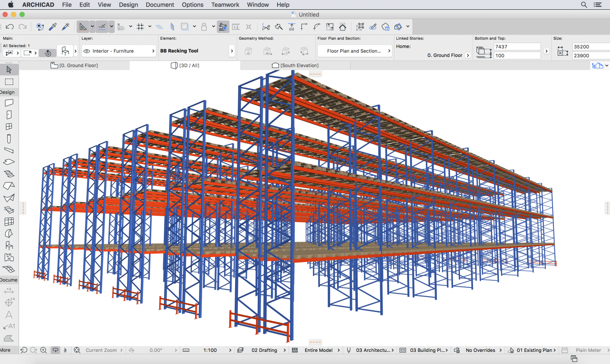Viewport: 610px width, 364px height.
Task: Activate the Object (chair) tool in toolbox
Action: click(9, 245)
